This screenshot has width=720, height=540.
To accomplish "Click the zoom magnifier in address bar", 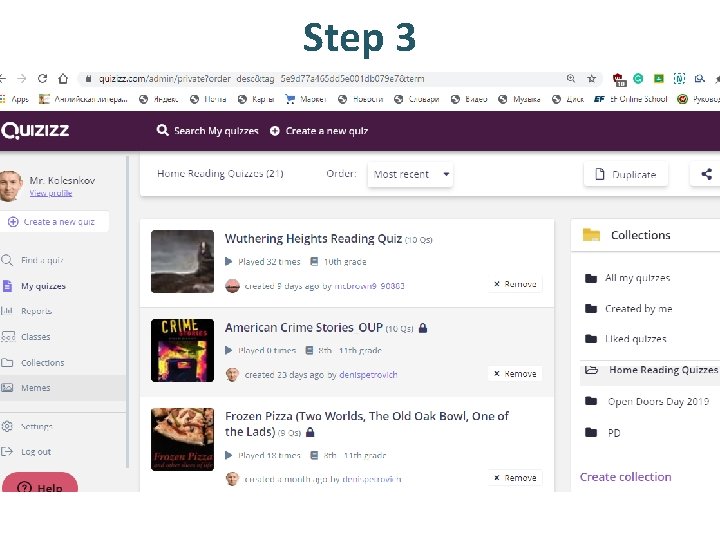I will (571, 79).
